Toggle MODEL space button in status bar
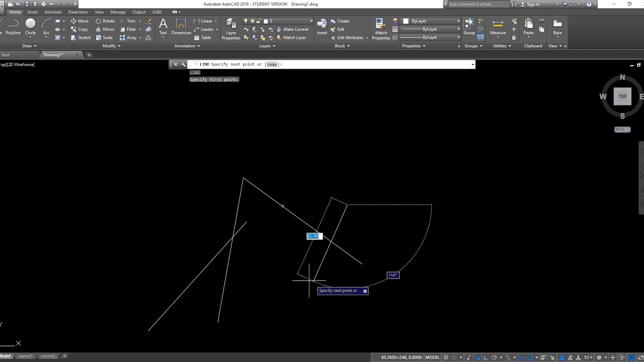 coord(433,357)
